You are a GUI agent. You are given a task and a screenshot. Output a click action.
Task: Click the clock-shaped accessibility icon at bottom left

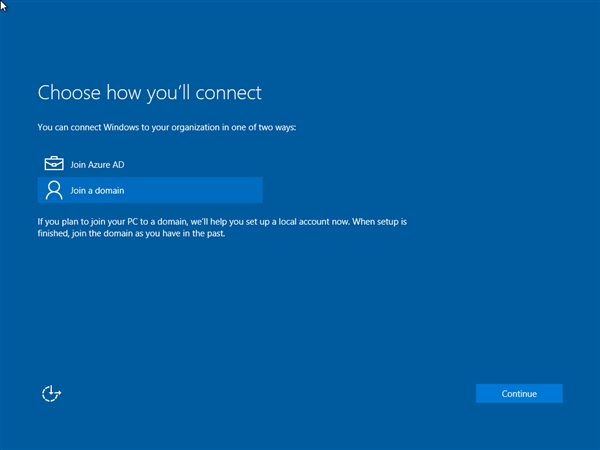click(x=52, y=394)
